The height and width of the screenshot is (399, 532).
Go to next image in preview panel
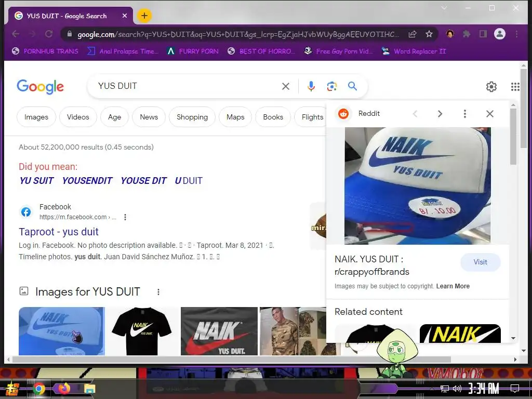(440, 114)
